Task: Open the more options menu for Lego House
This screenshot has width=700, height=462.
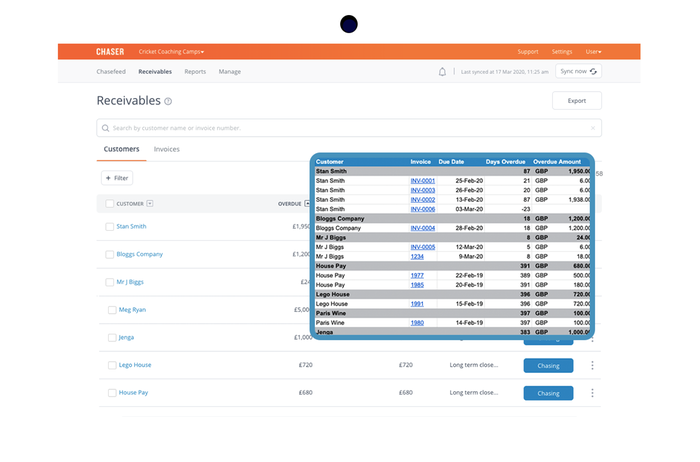Action: click(592, 365)
